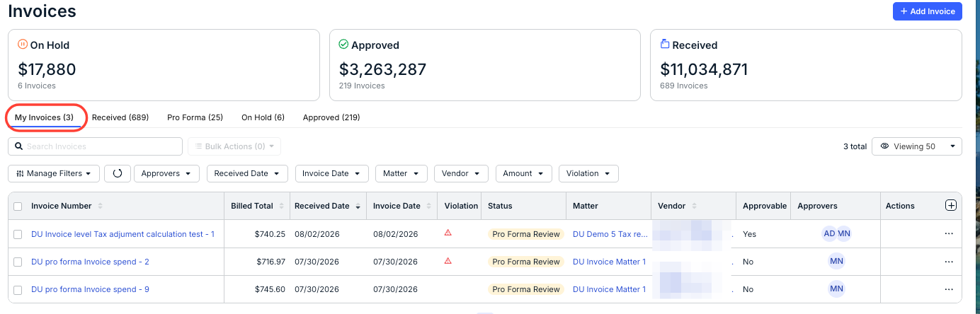Click violation warning triangle for $740.25 invoice
980x314 pixels.
point(448,233)
